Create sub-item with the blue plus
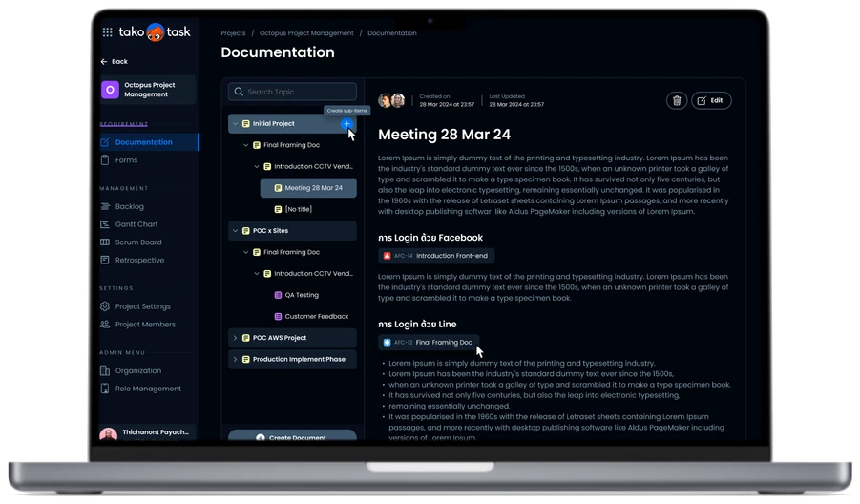Screen dimensions: 860x504 pos(346,124)
